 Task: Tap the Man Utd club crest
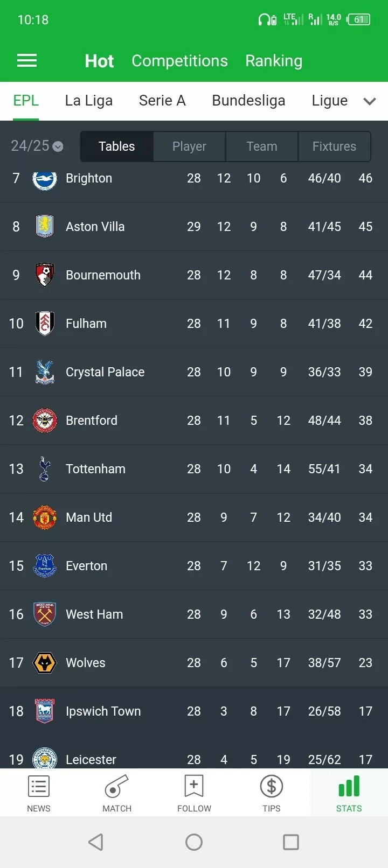pos(45,517)
